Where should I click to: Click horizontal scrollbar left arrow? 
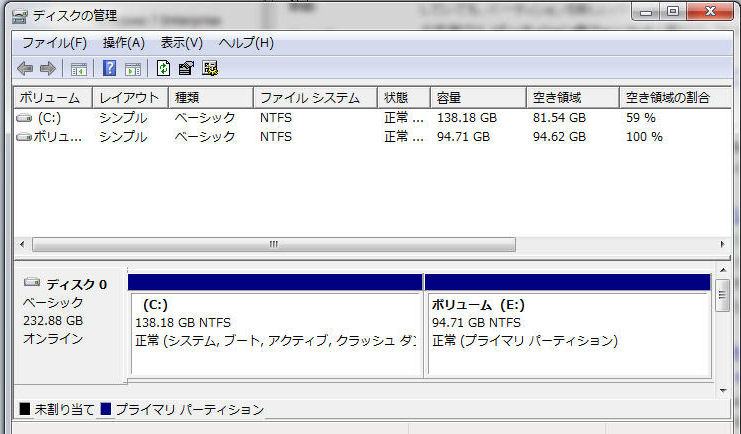pos(22,244)
